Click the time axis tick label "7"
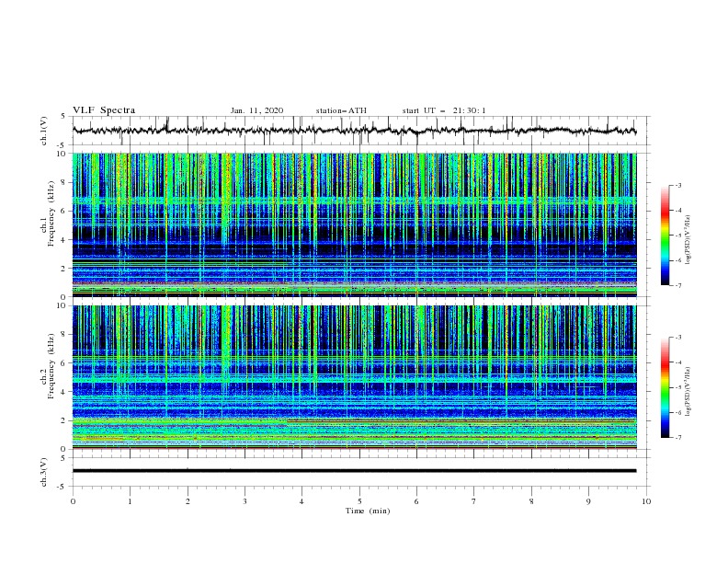Image resolution: width=728 pixels, height=563 pixels. click(474, 501)
